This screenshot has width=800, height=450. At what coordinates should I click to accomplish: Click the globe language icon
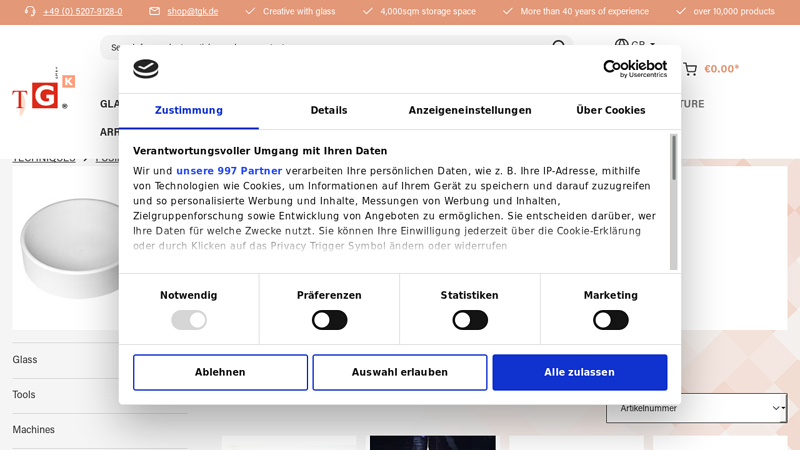click(x=621, y=44)
